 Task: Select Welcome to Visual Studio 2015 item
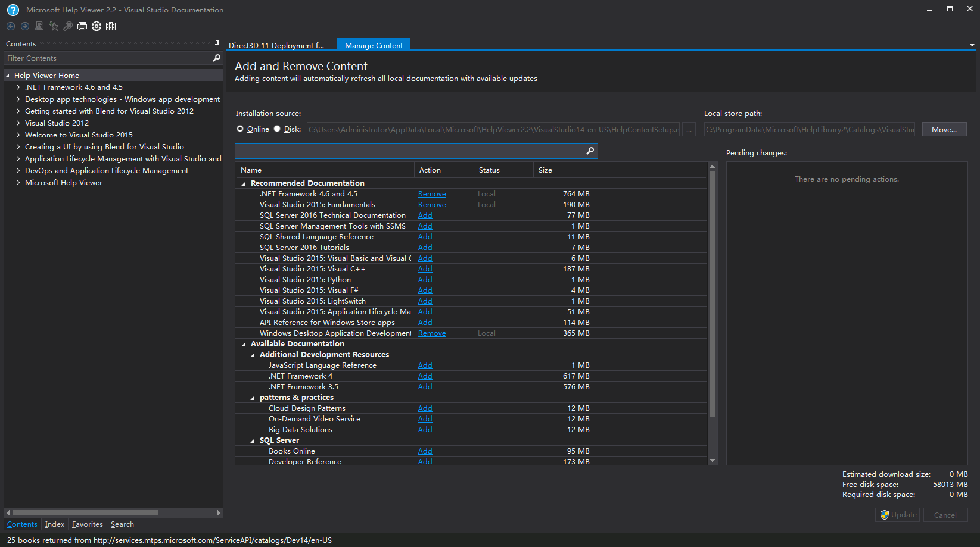pos(79,135)
